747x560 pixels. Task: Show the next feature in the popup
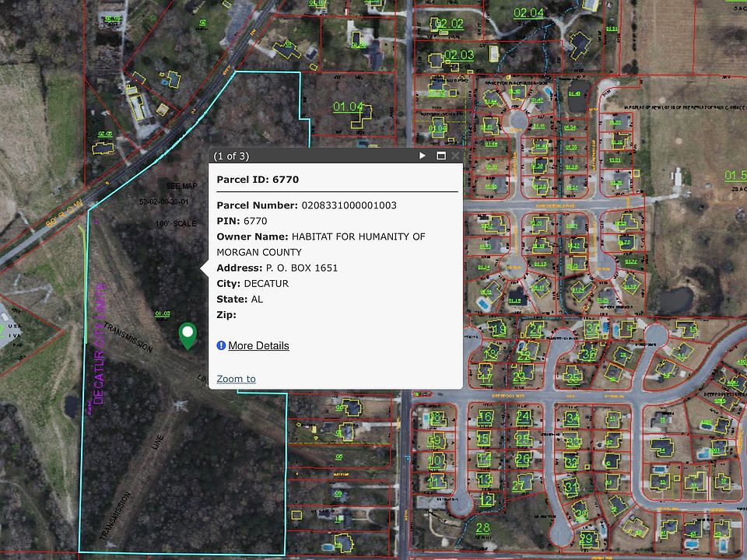(x=422, y=156)
